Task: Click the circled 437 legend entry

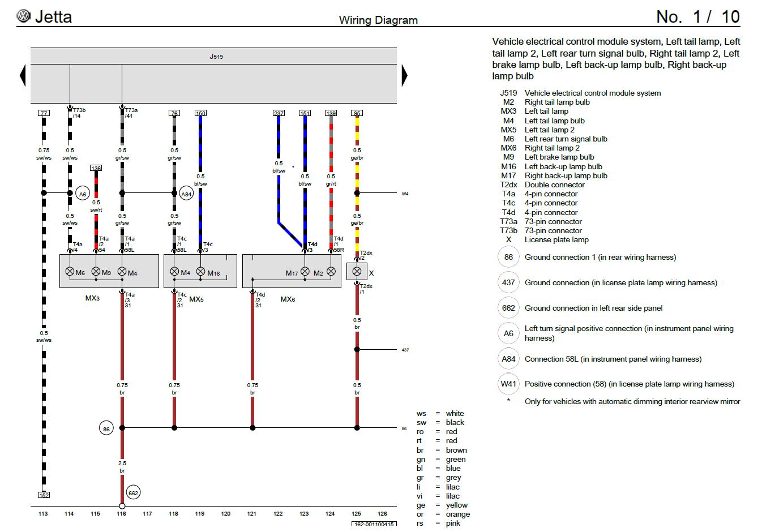Action: (x=508, y=282)
